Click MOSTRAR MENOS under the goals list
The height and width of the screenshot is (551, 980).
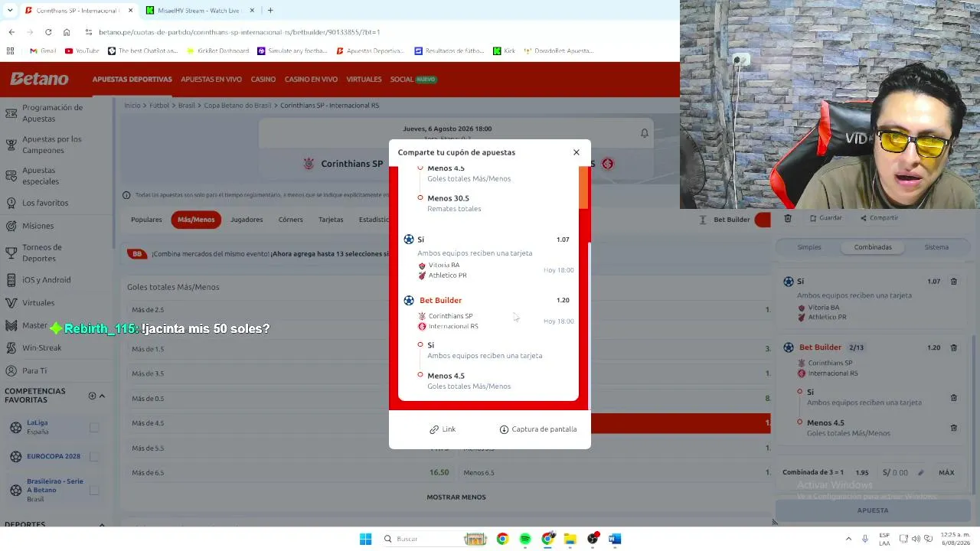click(x=456, y=497)
